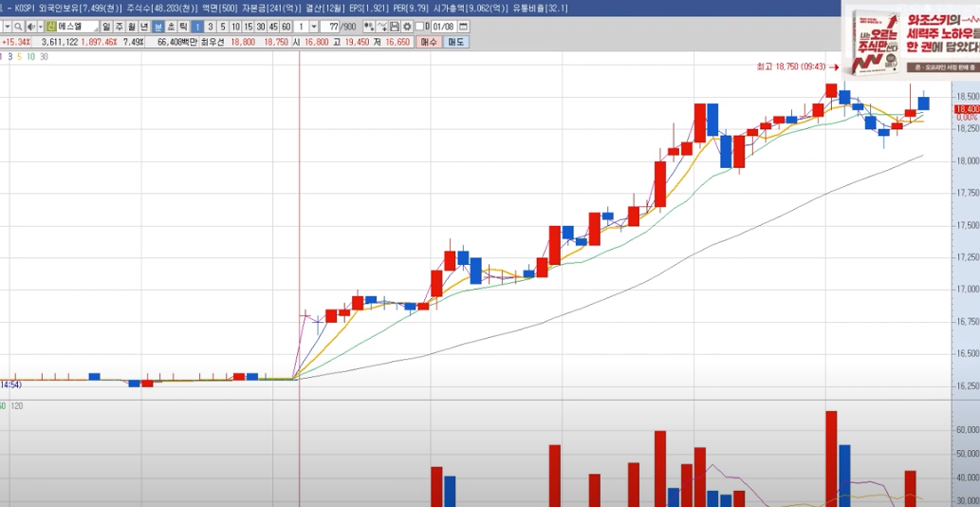Image resolution: width=980 pixels, height=507 pixels.
Task: Open chart settings gear icon
Action: [407, 27]
